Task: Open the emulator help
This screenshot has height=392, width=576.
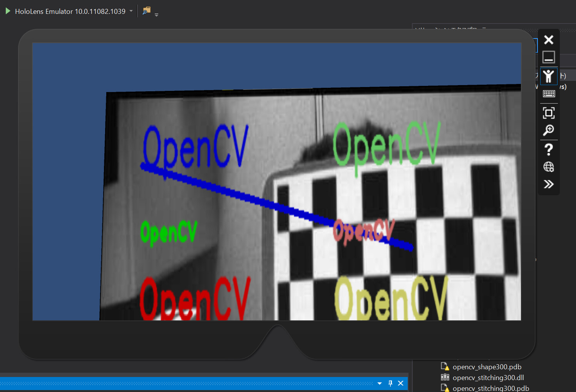Action: pyautogui.click(x=548, y=149)
